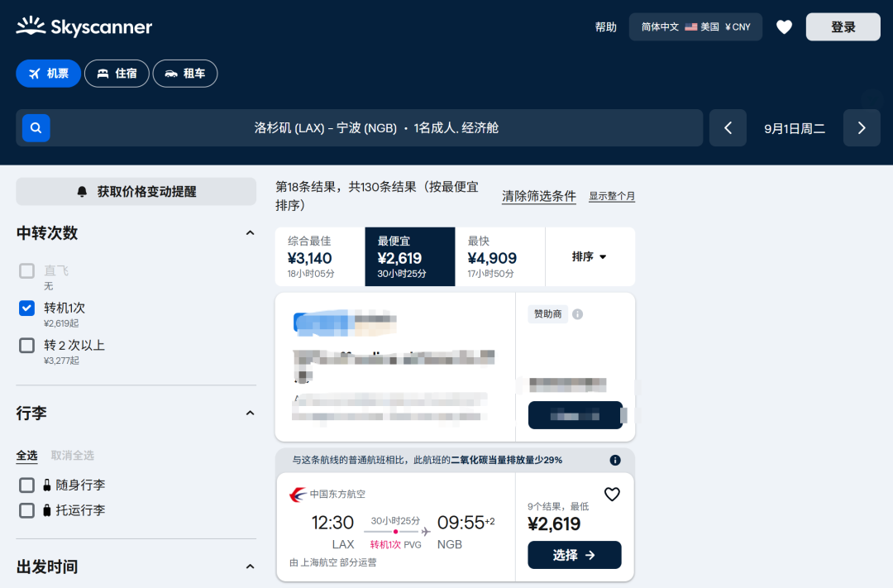Open saved trips heart icon in header
Image resolution: width=893 pixels, height=588 pixels.
(784, 26)
